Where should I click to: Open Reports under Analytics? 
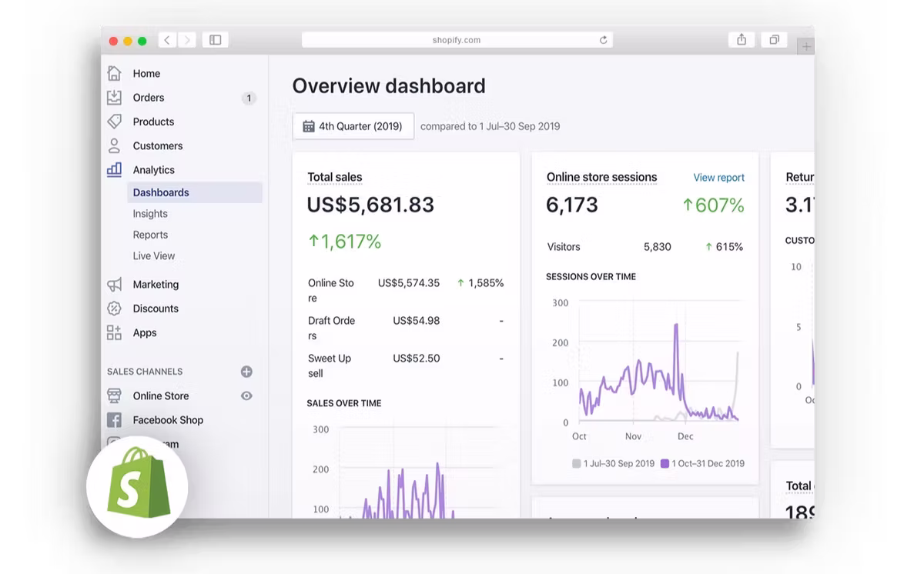click(x=150, y=235)
